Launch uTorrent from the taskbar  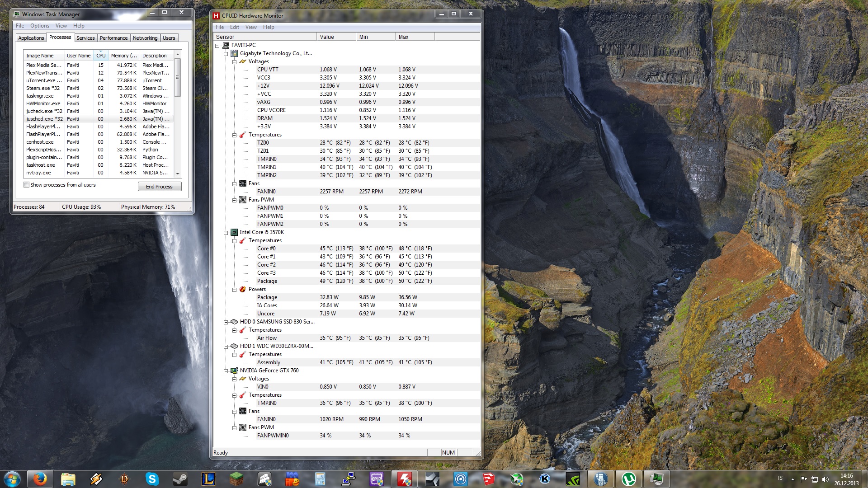tap(629, 479)
